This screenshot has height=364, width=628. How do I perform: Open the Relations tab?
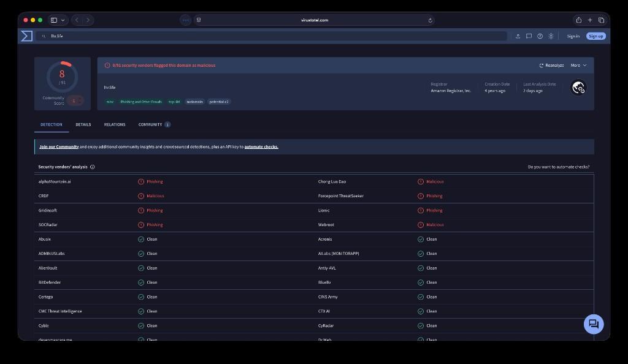tap(115, 124)
